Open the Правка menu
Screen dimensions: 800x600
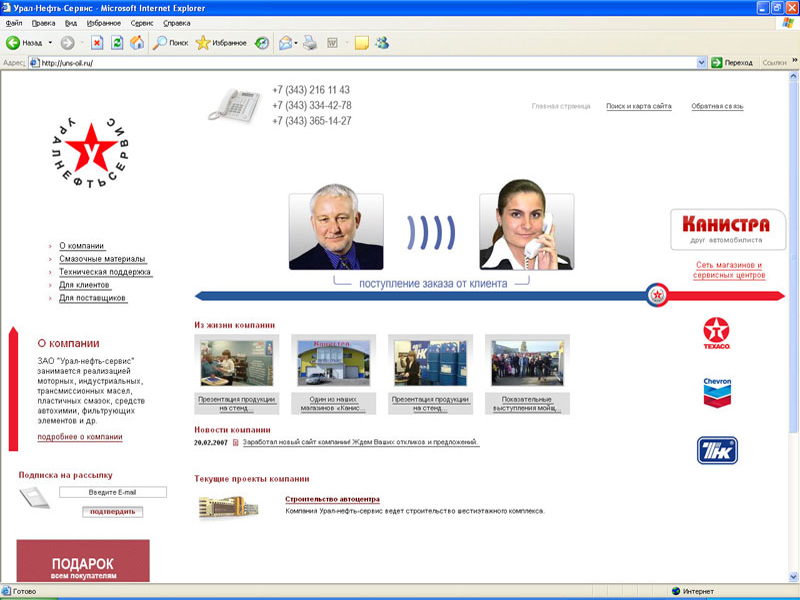[x=43, y=23]
